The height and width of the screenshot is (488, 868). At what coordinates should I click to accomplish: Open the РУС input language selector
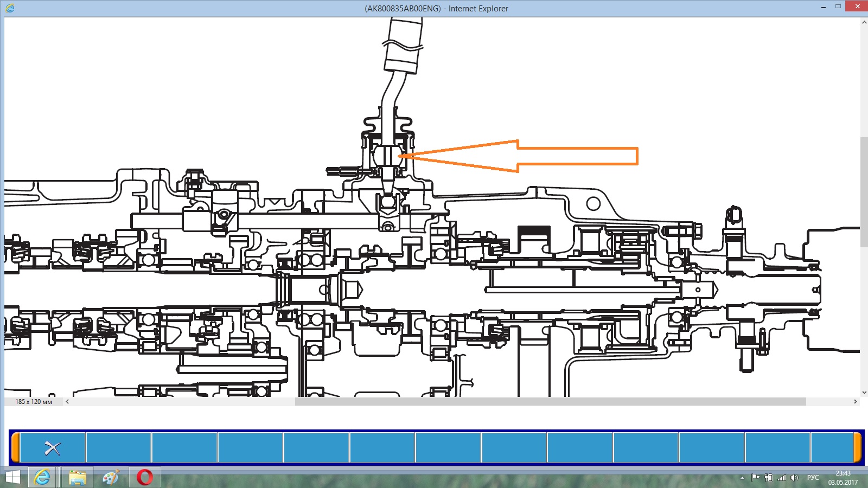813,478
